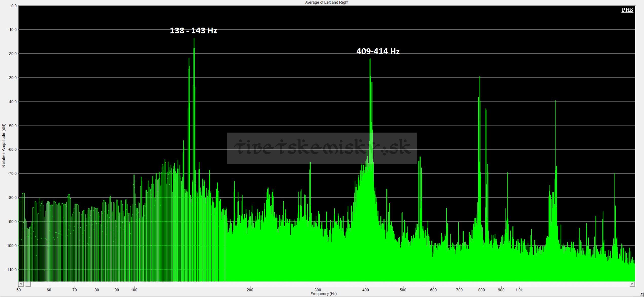Click the -110.0 amplitude tick label
Screen dimensions: 644x297
(10, 270)
